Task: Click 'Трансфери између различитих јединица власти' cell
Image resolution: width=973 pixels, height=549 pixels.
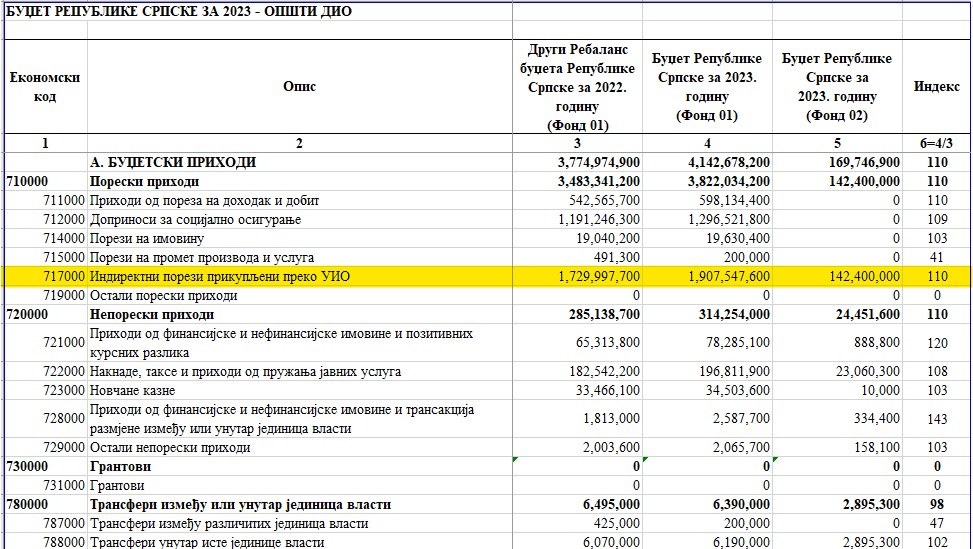Action: pos(229,523)
